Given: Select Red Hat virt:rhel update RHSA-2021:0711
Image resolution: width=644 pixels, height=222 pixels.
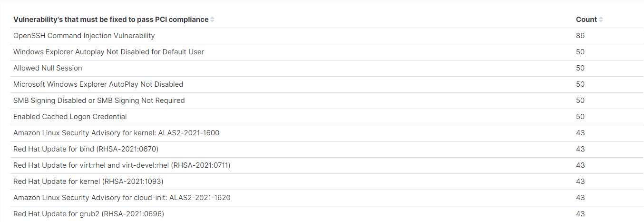Looking at the screenshot, I should pyautogui.click(x=122, y=165).
